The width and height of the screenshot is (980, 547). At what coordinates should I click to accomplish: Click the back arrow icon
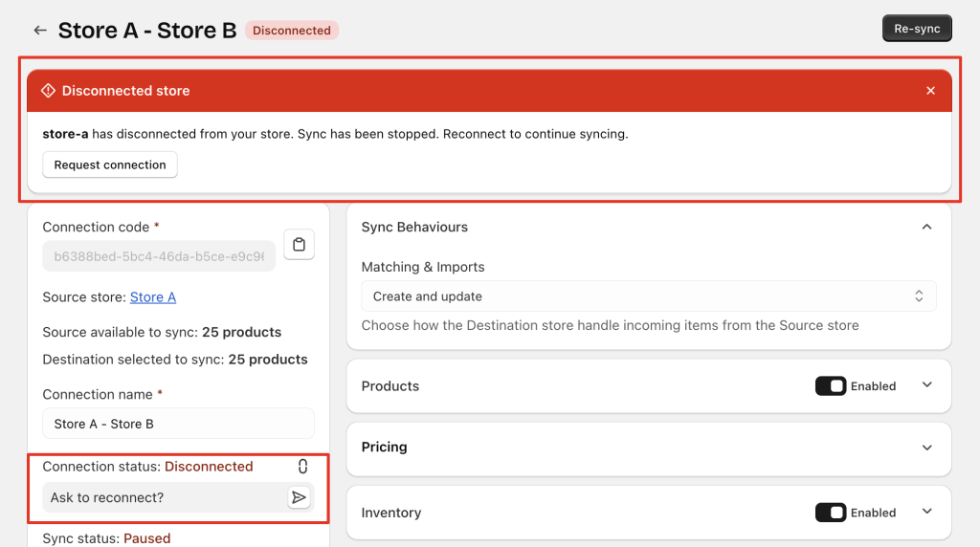point(40,31)
